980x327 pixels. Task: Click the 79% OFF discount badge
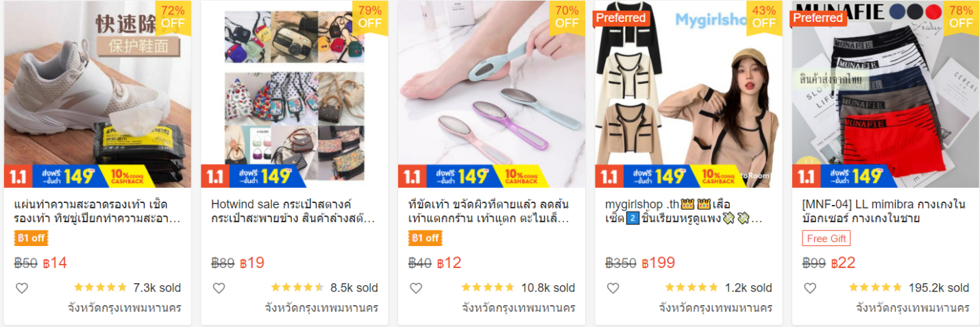[x=370, y=17]
